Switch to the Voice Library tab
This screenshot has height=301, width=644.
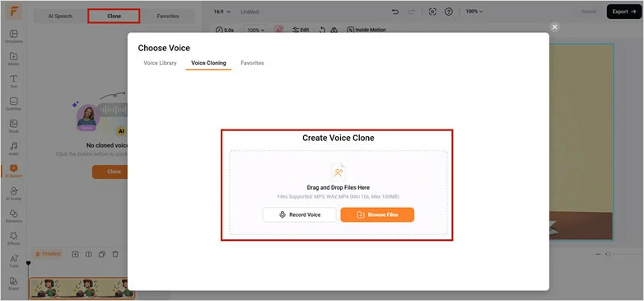tap(161, 63)
